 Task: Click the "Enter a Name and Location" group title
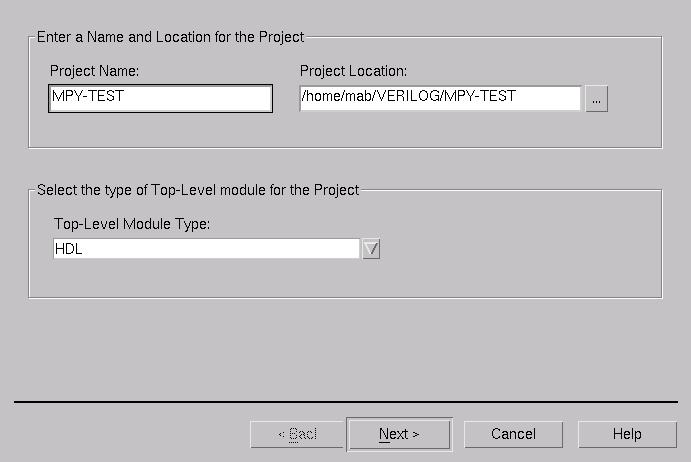(x=170, y=37)
